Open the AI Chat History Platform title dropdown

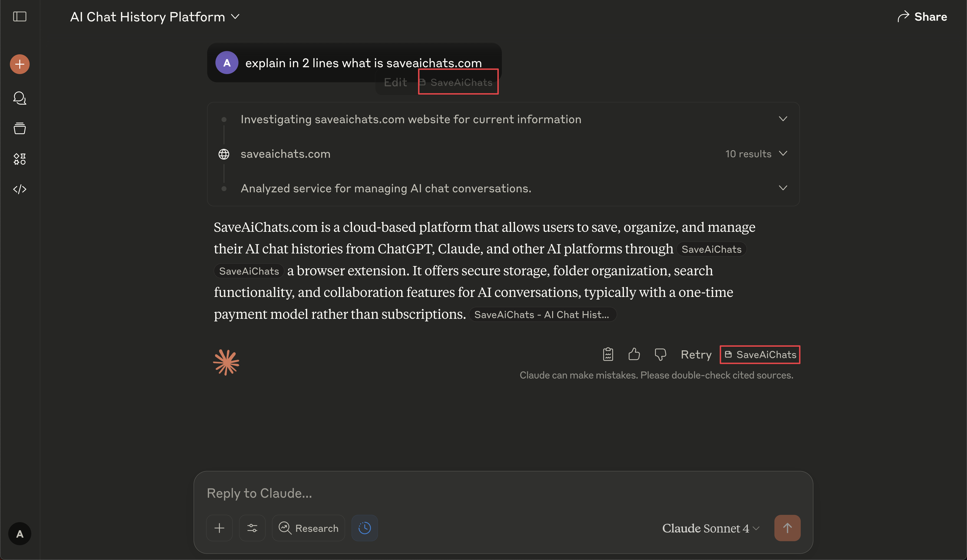pos(155,17)
